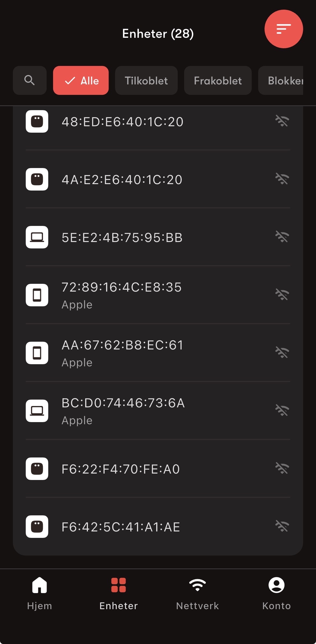316x644 pixels.
Task: Open the Enheter tab
Action: click(x=118, y=593)
